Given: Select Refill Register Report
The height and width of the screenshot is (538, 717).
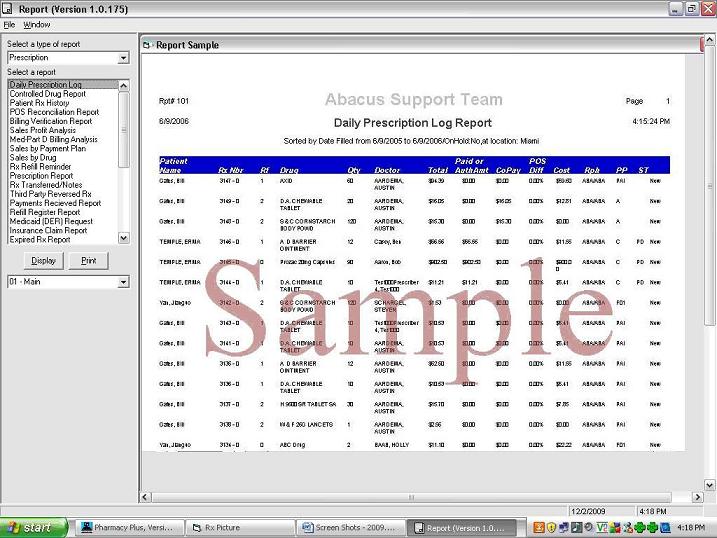Looking at the screenshot, I should [x=45, y=212].
